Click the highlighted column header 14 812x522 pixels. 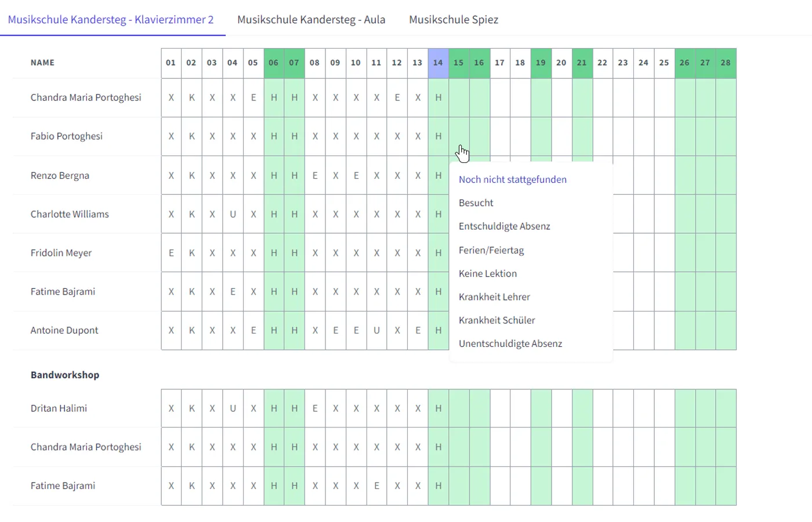[x=438, y=63]
